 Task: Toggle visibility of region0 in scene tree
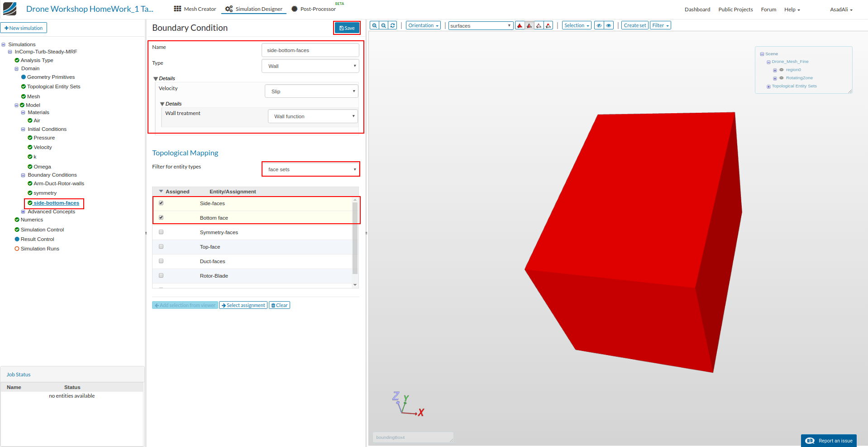782,70
